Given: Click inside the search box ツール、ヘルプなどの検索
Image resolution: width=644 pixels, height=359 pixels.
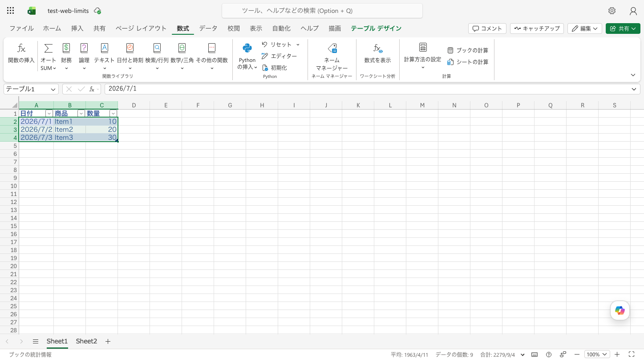Looking at the screenshot, I should 322,11.
